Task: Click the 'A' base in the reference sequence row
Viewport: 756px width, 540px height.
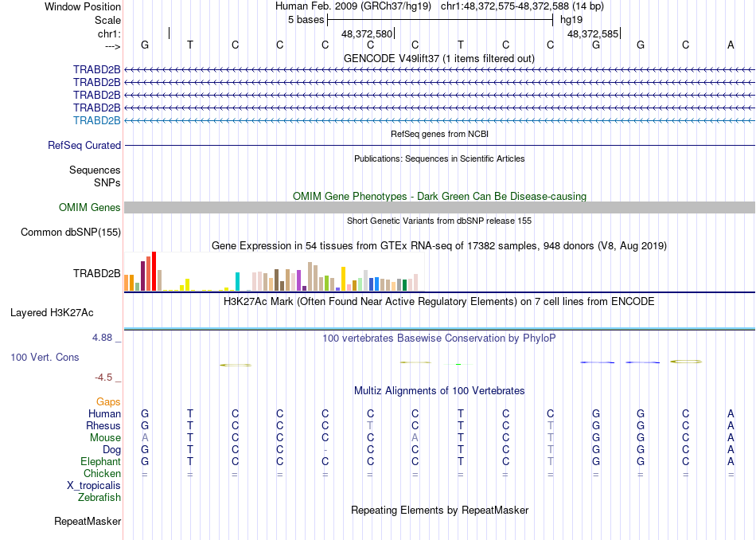Action: pyautogui.click(x=731, y=45)
